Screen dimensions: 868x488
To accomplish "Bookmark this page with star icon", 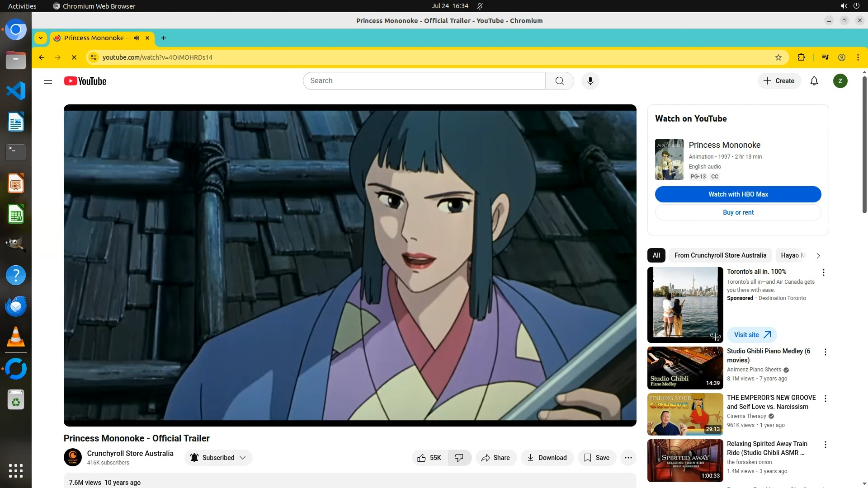I will (778, 57).
